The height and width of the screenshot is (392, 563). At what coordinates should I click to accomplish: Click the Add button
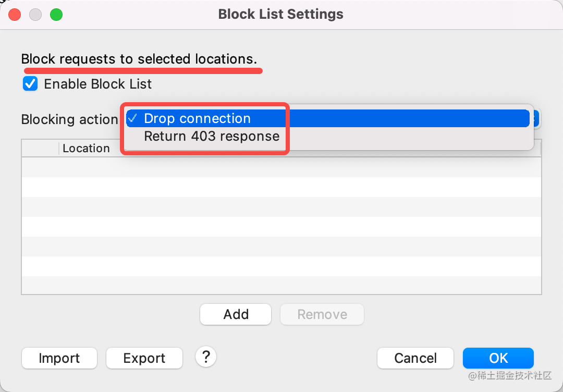pyautogui.click(x=236, y=314)
